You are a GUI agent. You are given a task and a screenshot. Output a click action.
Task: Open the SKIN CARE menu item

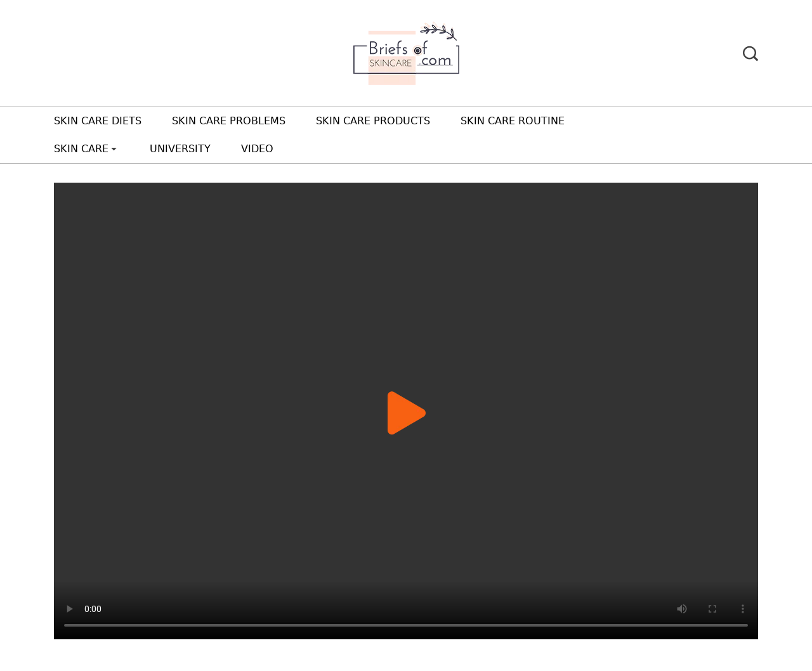[x=81, y=149]
